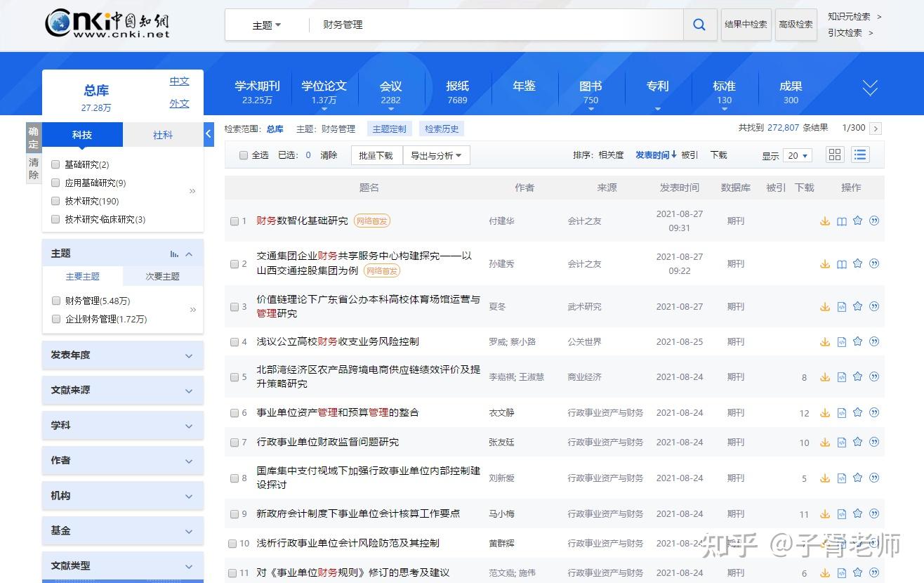924x583 pixels.
Task: Download 浅议公立高校财务收支业务风险控制
Action: click(825, 342)
